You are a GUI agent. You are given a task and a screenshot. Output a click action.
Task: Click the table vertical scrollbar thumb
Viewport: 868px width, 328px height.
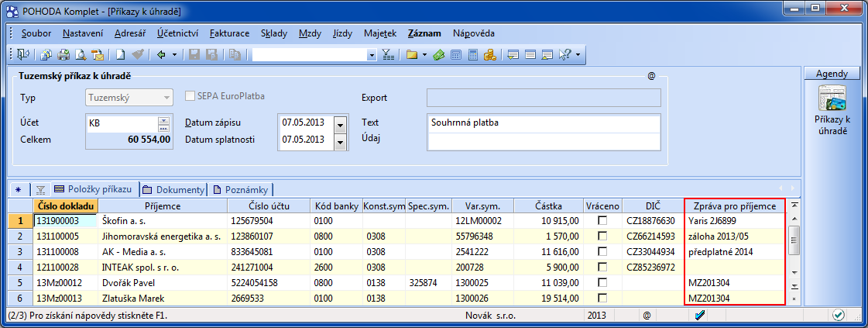tap(794, 240)
